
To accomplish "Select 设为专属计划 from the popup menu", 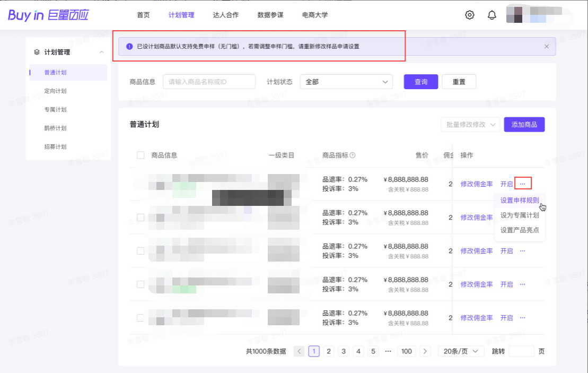I will 520,215.
